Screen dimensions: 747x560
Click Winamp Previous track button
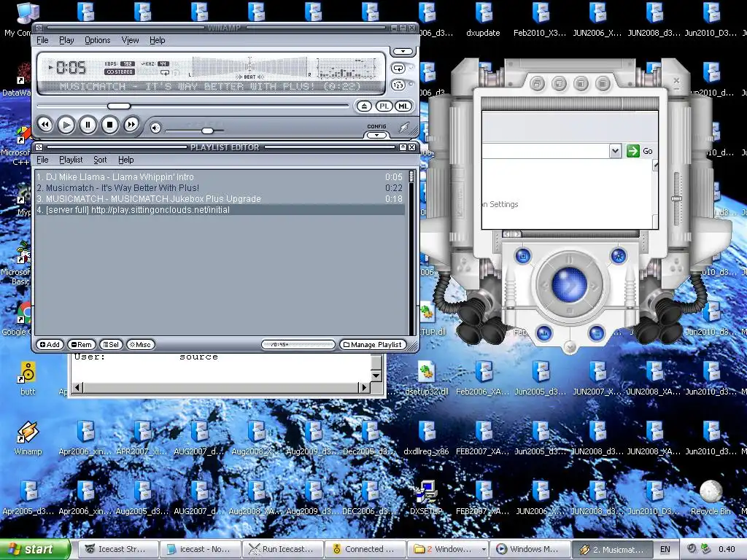click(44, 125)
